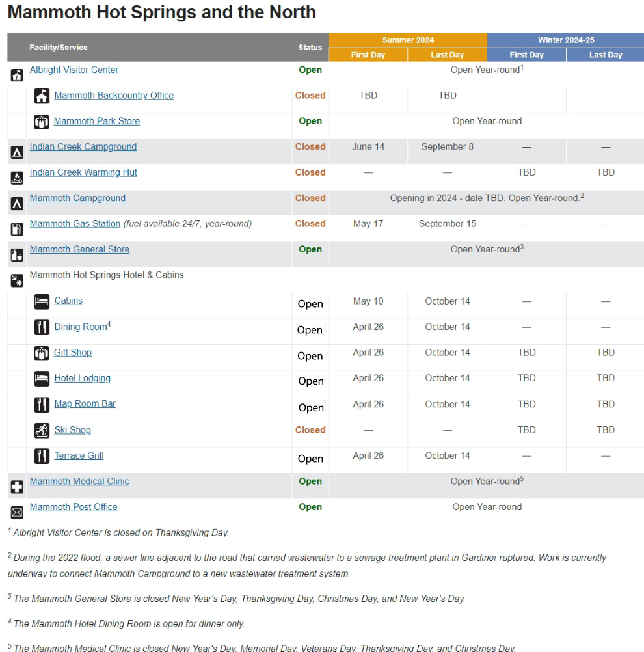Click the Mammoth Gas Station pump icon

(x=18, y=229)
